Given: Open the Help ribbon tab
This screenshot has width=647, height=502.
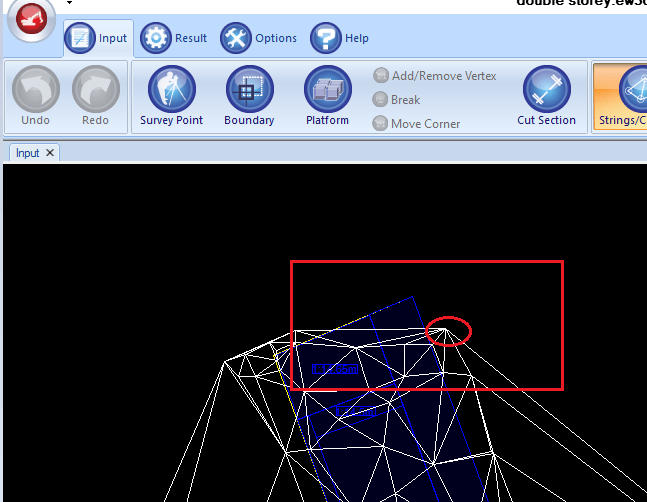Looking at the screenshot, I should pos(339,38).
